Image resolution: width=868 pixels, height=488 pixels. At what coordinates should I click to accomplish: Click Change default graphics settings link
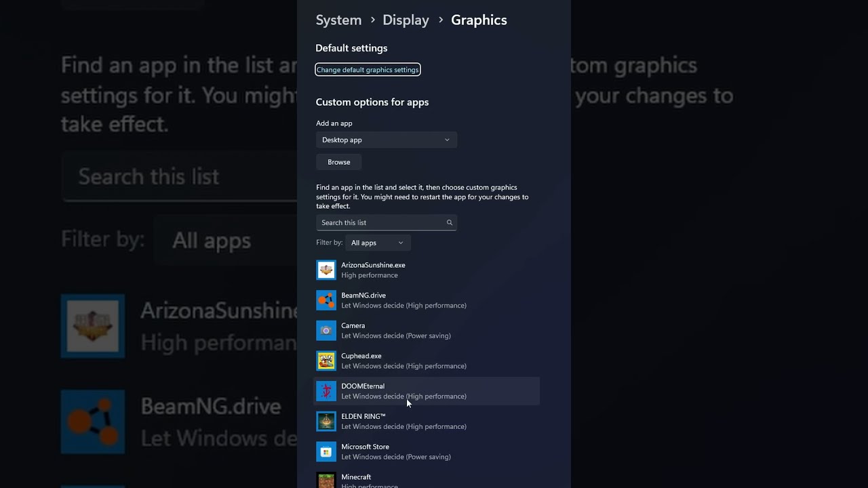(368, 70)
